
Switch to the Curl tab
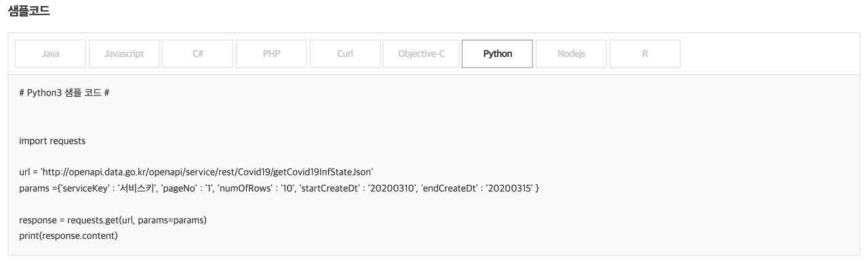344,54
